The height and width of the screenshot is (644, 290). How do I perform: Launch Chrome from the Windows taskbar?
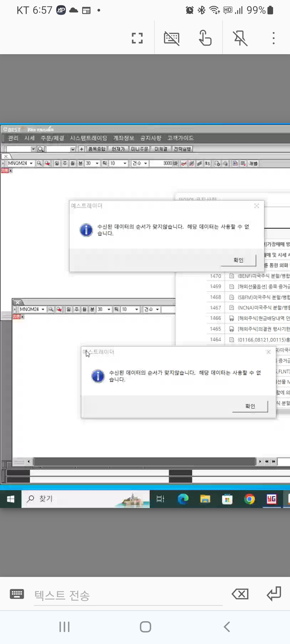(249, 499)
